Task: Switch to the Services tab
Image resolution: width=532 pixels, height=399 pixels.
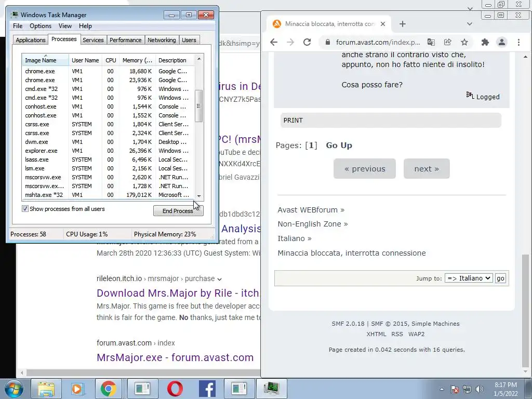Action: click(93, 40)
